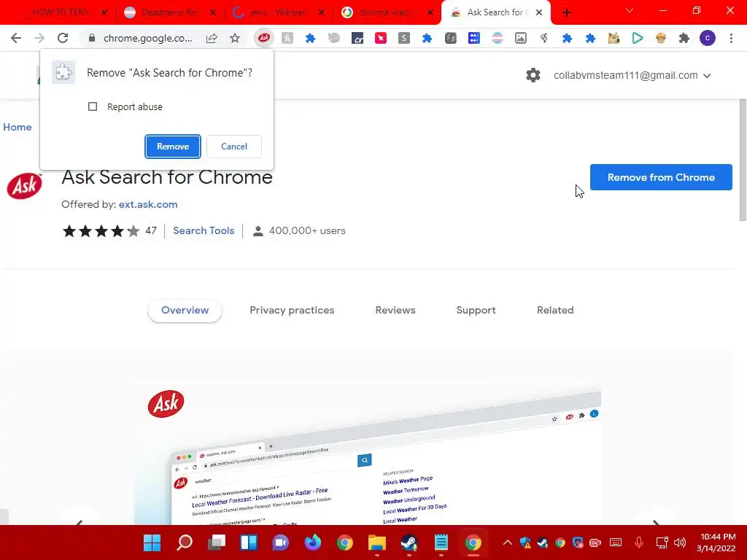Click the blue grid-dots extension icon
Screen dimensions: 747x560
[x=474, y=38]
